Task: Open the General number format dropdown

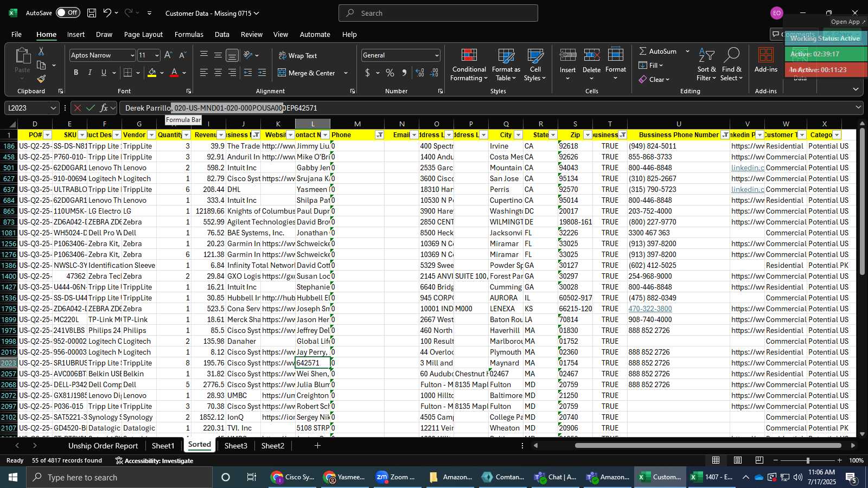Action: (x=437, y=55)
